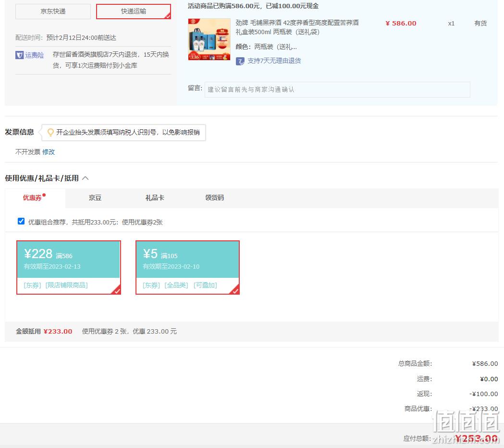Open the 劲牌 liquor product thumbnail
504x448 pixels.
209,39
